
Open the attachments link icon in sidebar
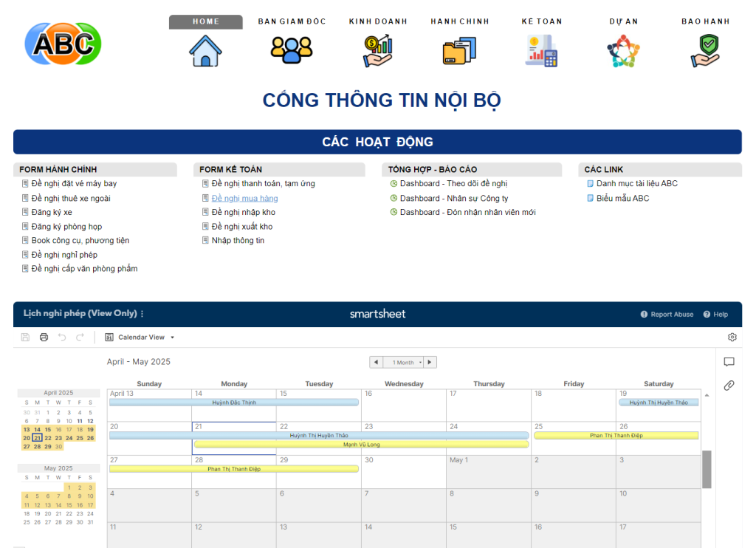(729, 386)
